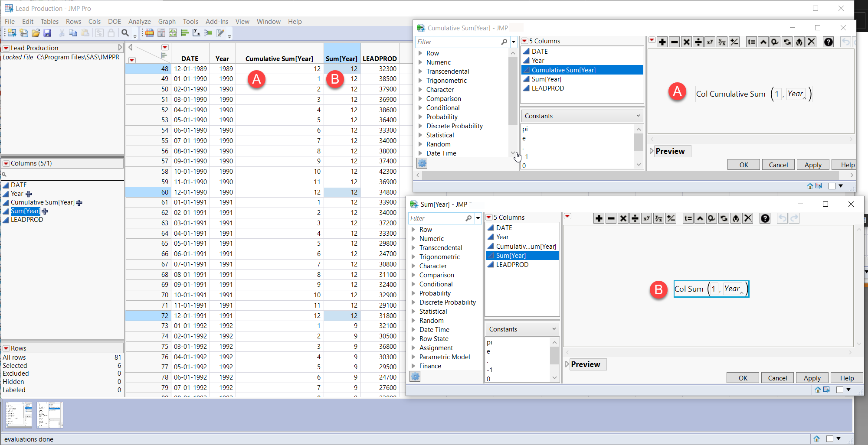
Task: Click OK in the Sum[Year] window
Action: click(x=743, y=378)
